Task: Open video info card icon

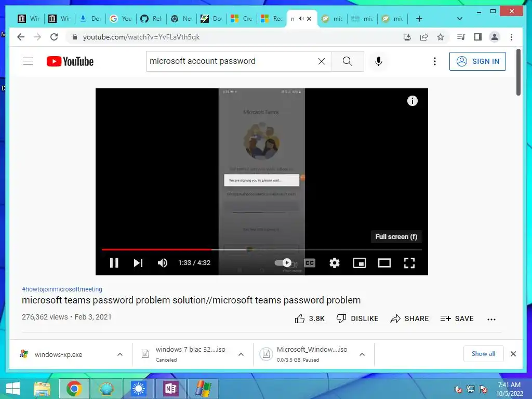Action: pos(412,101)
